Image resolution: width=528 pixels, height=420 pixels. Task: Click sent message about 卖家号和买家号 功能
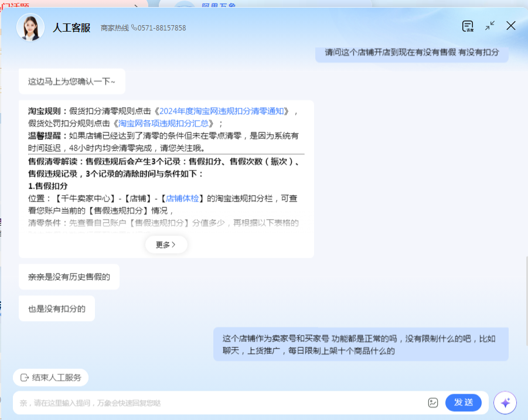point(361,344)
